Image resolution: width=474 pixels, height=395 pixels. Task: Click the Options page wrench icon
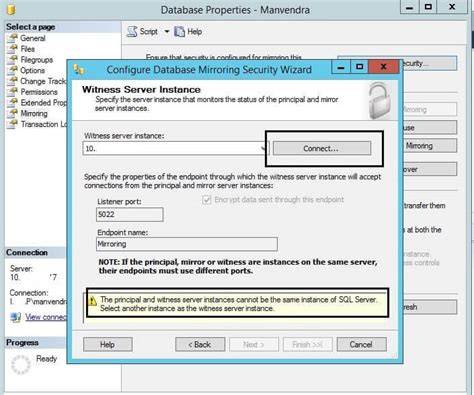click(12, 70)
